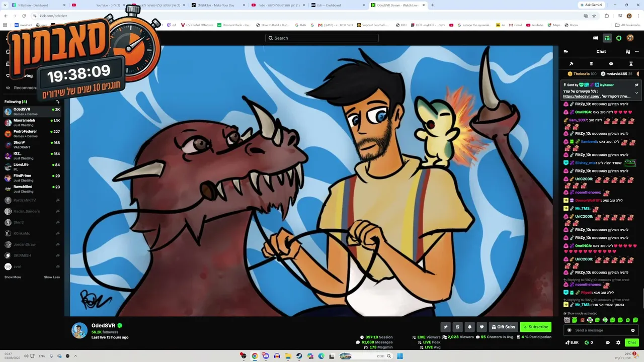
Task: Focus the Kick search bar
Action: 322,38
